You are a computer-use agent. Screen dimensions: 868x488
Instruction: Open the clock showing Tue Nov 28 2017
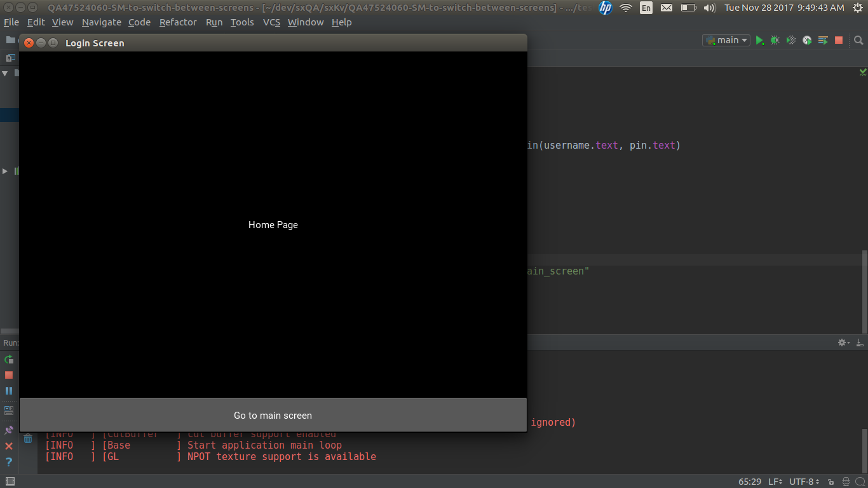pyautogui.click(x=784, y=8)
